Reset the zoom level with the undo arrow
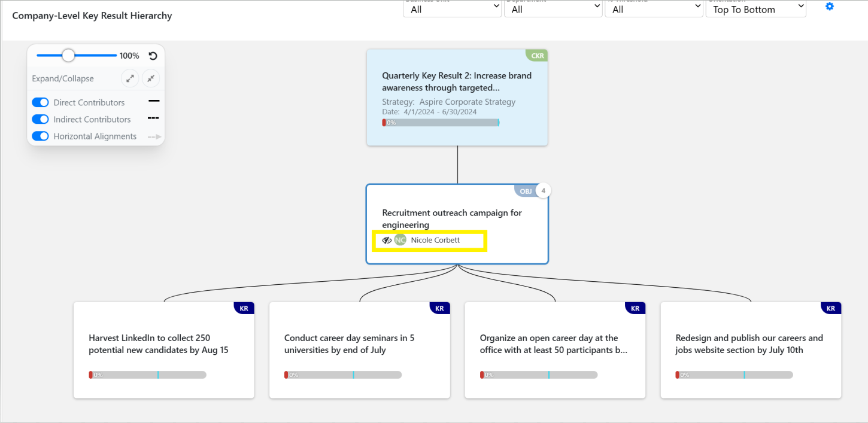 click(153, 56)
